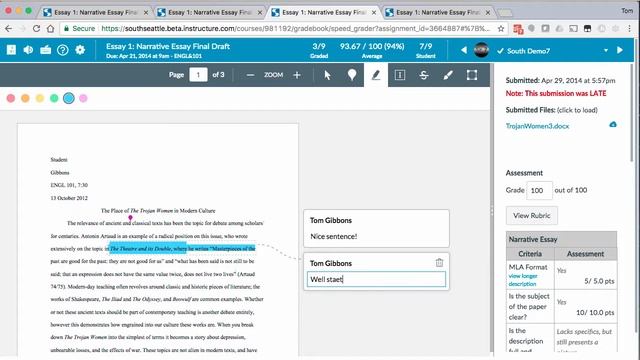The image size is (640, 360).
Task: Click the Grade input field
Action: (x=539, y=190)
